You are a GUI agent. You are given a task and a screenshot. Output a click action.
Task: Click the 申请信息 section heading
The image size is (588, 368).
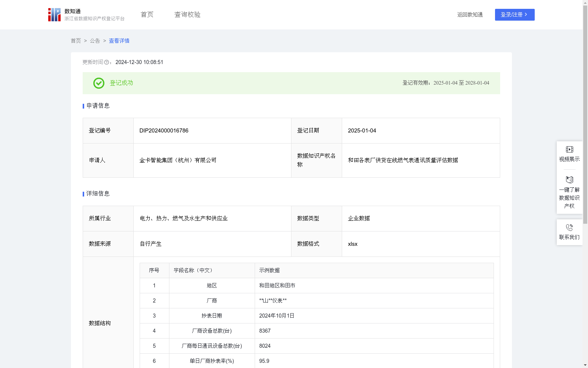coord(98,106)
